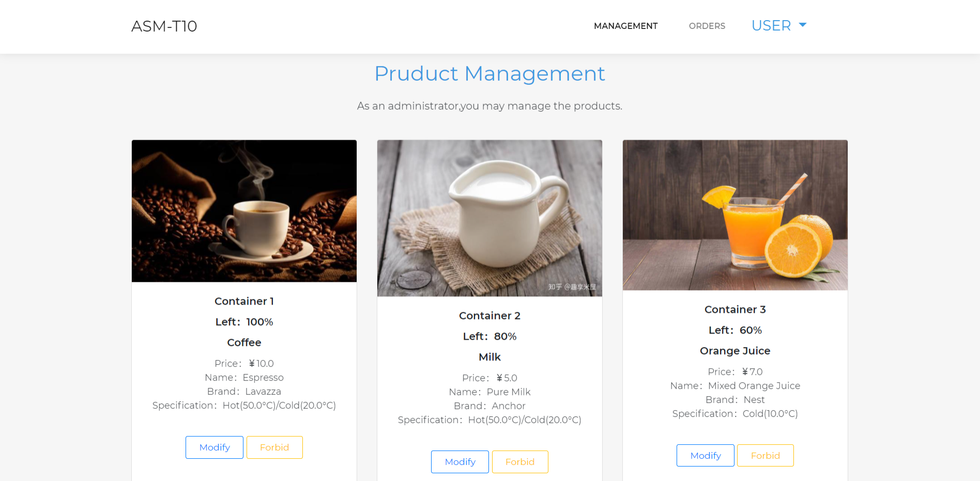This screenshot has height=481, width=980.
Task: Modify Container 3 Orange Juice product
Action: point(706,456)
